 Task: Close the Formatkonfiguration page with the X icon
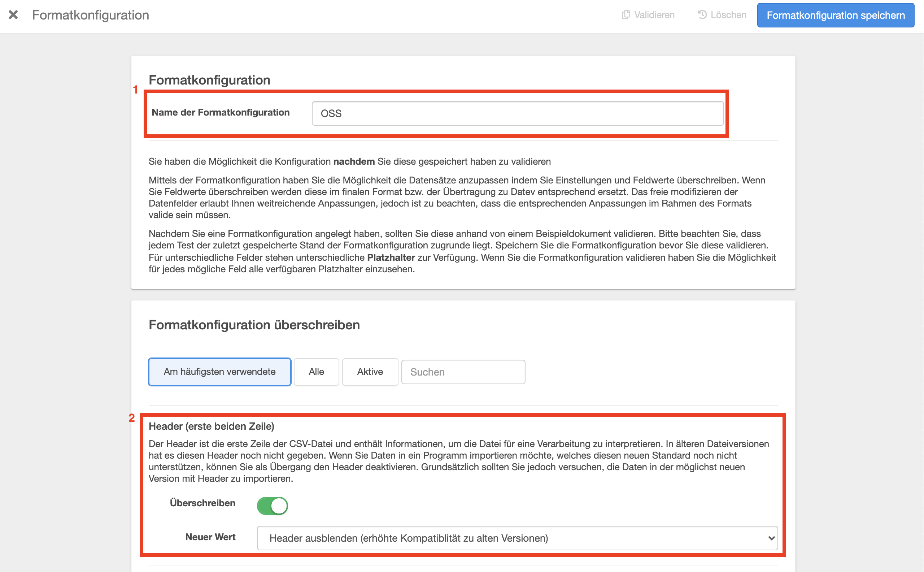click(x=13, y=15)
